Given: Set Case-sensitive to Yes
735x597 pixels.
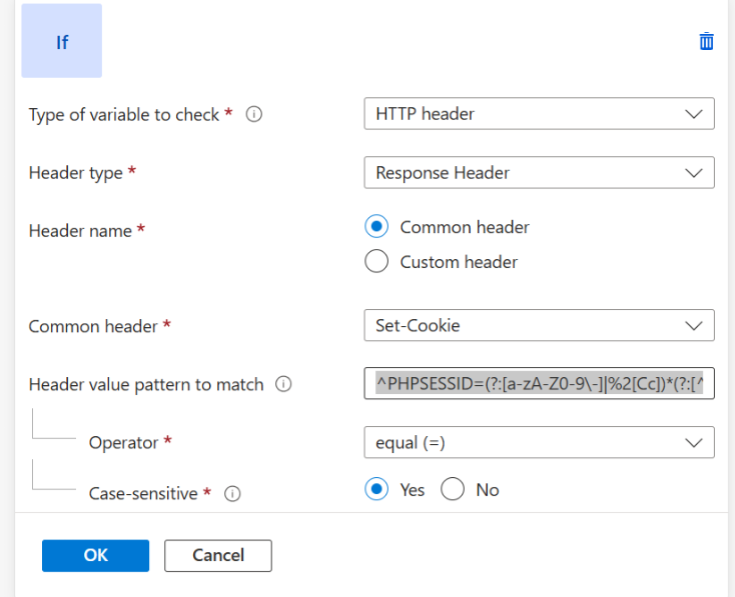Looking at the screenshot, I should (376, 489).
